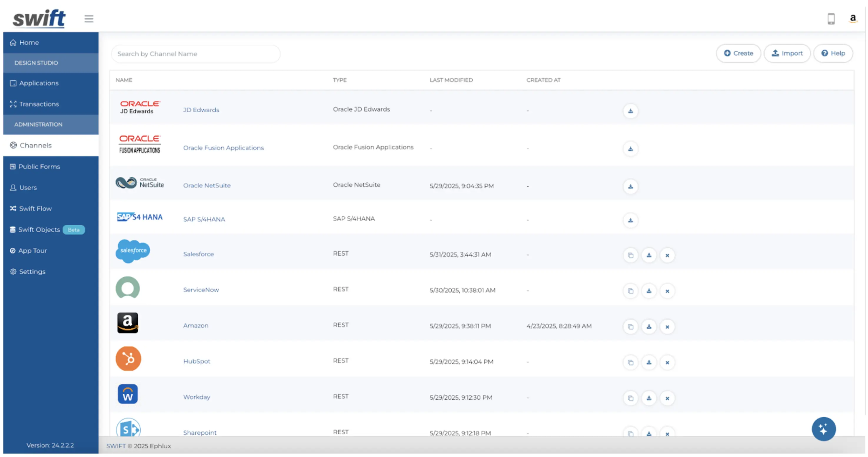Click the 'Version: 24.2.2.2' text
Image resolution: width=868 pixels, height=457 pixels.
click(x=50, y=445)
